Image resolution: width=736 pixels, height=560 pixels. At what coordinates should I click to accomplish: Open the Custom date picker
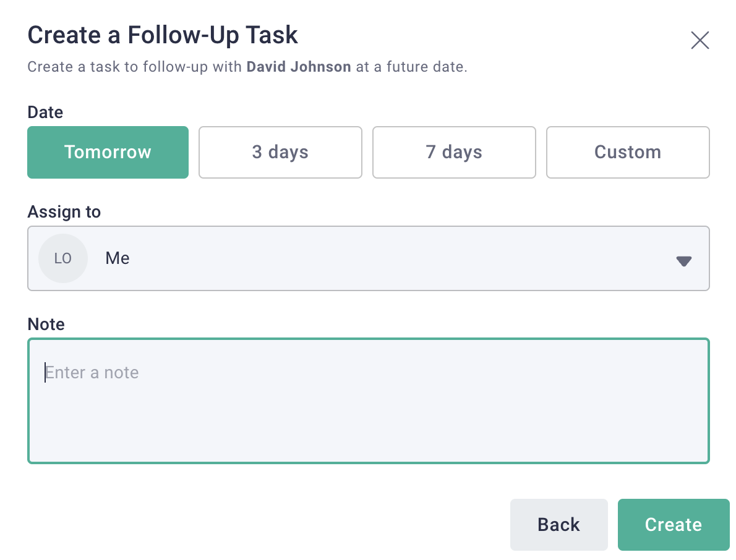pos(628,152)
